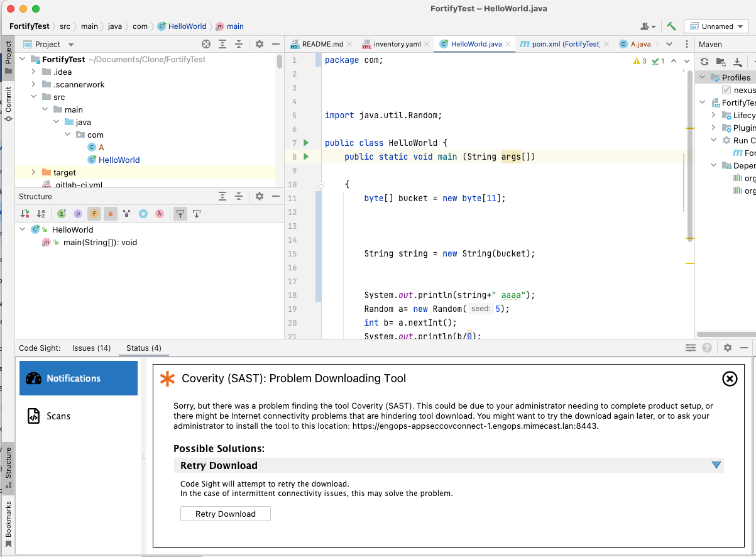Hide the Project panel with minus icon

[275, 44]
